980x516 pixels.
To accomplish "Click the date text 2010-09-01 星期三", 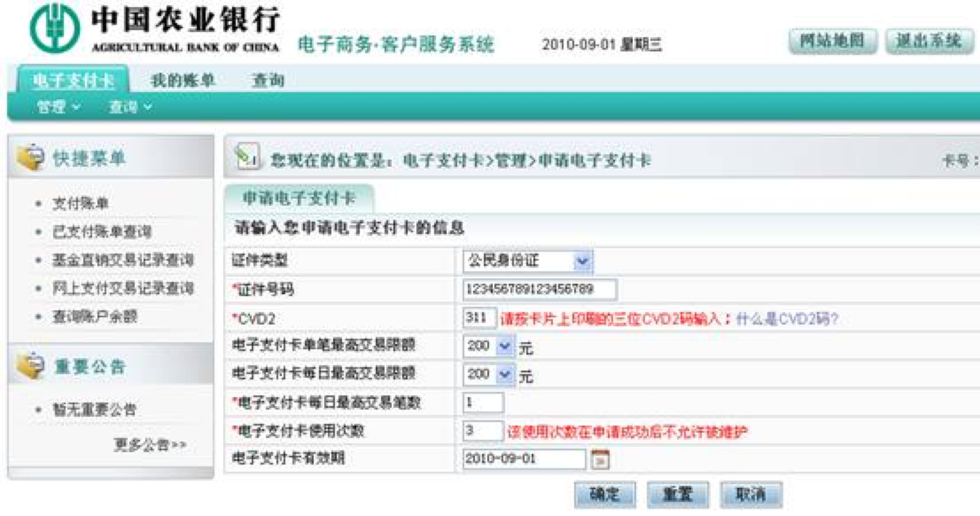I will pos(602,44).
